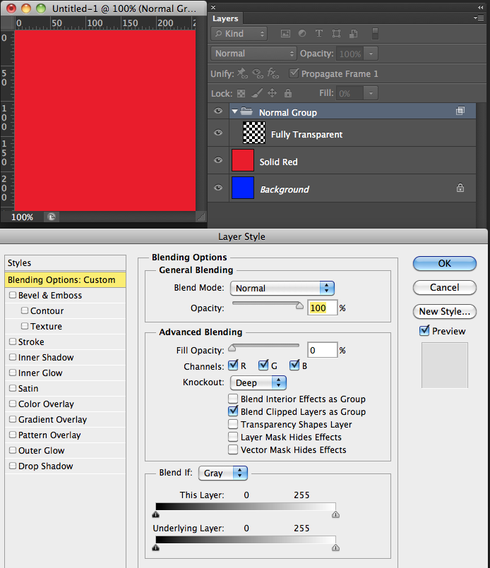The height and width of the screenshot is (568, 490).
Task: Uncheck Blend Clipped Layers as Group
Action: coord(233,411)
